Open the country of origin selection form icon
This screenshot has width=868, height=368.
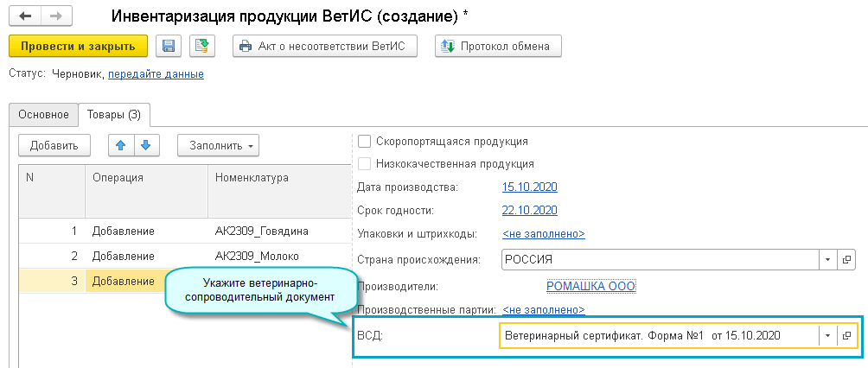point(847,259)
